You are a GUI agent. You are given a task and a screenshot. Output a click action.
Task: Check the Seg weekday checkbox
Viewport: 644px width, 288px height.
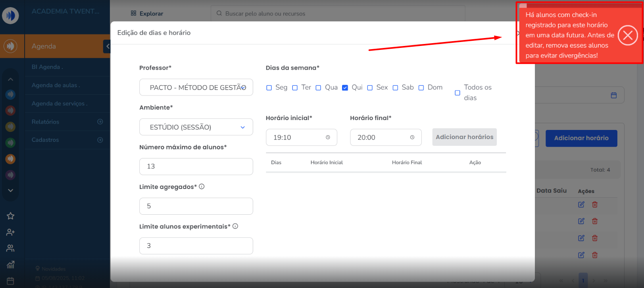coord(269,88)
